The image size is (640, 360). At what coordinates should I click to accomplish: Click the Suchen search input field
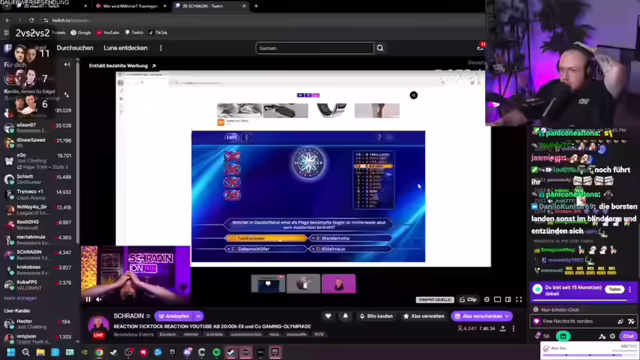click(x=314, y=48)
